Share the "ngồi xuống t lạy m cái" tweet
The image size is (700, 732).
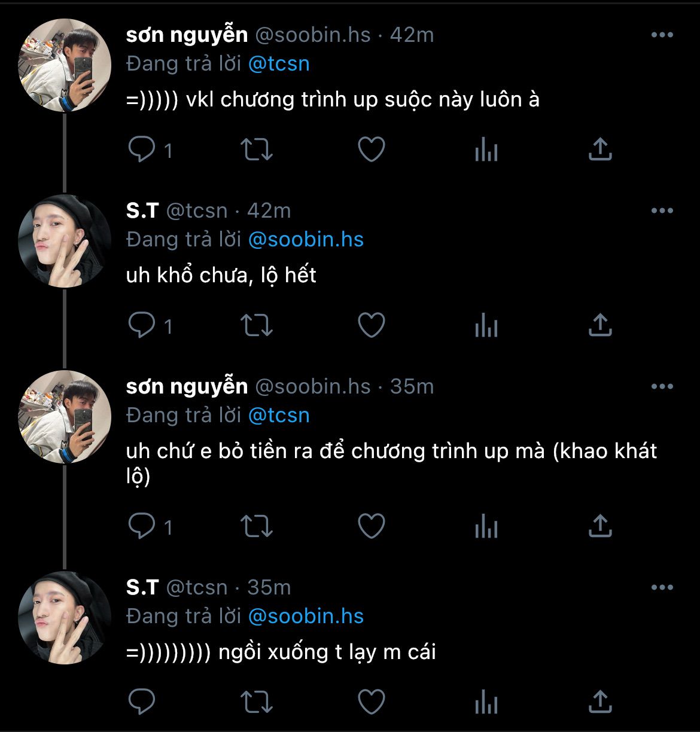(x=600, y=701)
